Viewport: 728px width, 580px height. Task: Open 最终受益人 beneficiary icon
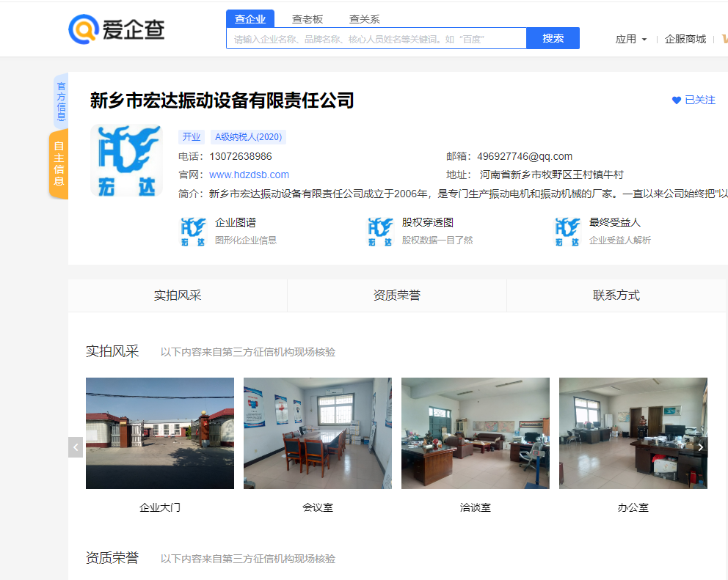pyautogui.click(x=567, y=231)
